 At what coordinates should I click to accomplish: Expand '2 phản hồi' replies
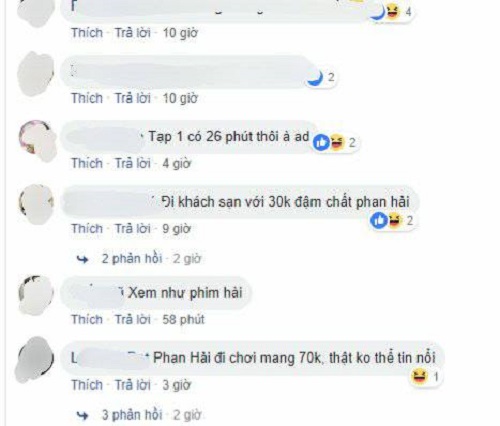[132, 259]
